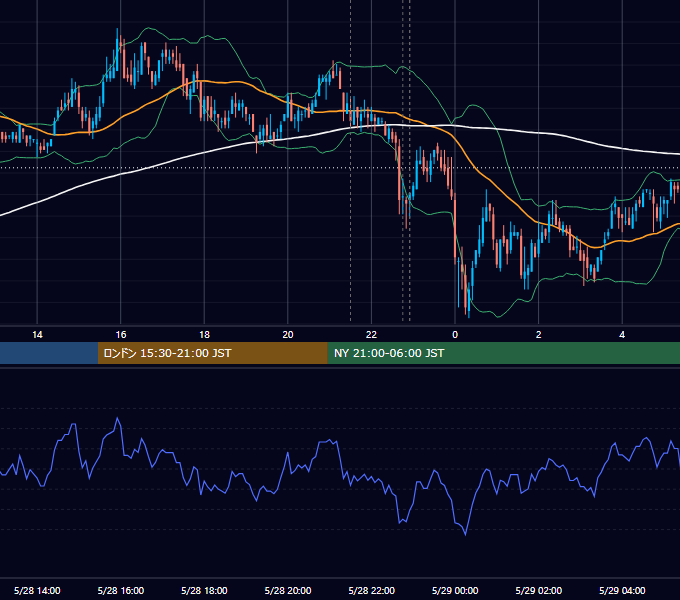Click the 5/29 04:00 time label

point(622,590)
